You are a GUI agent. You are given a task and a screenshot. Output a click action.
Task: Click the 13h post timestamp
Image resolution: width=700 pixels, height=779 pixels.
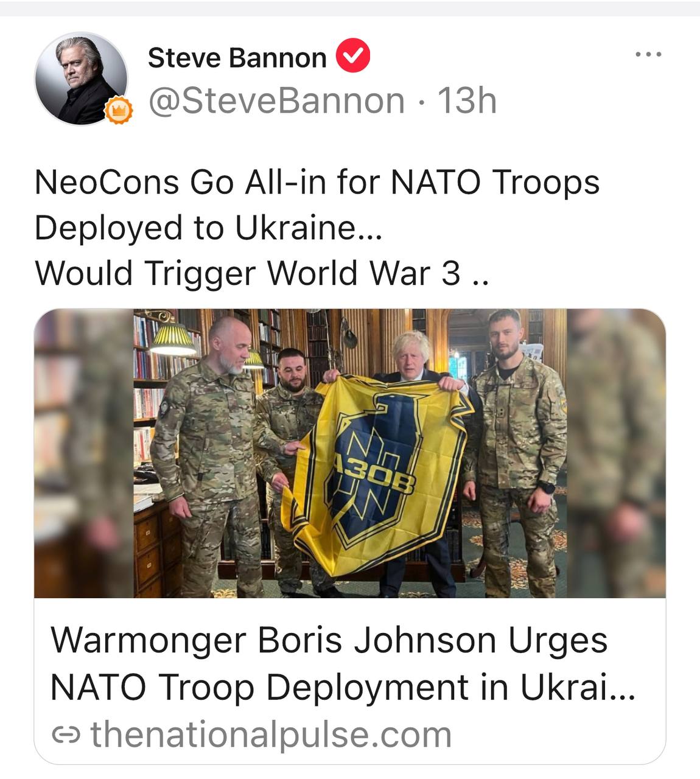[x=467, y=100]
